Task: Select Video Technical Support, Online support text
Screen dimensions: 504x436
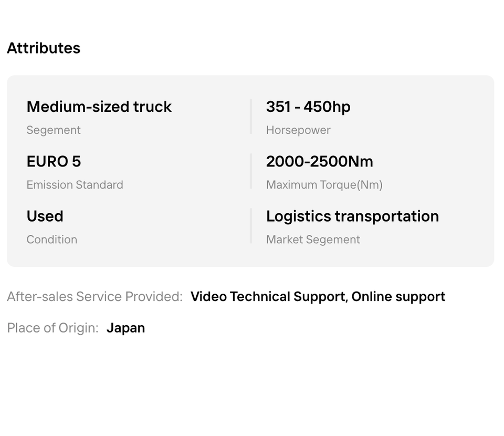Action: [x=318, y=297]
